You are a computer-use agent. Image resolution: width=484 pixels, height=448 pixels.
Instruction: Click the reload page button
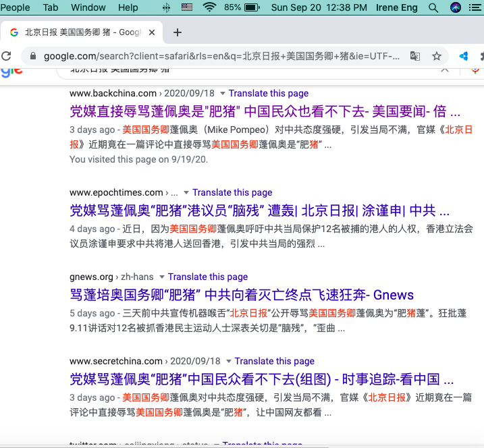[7, 56]
